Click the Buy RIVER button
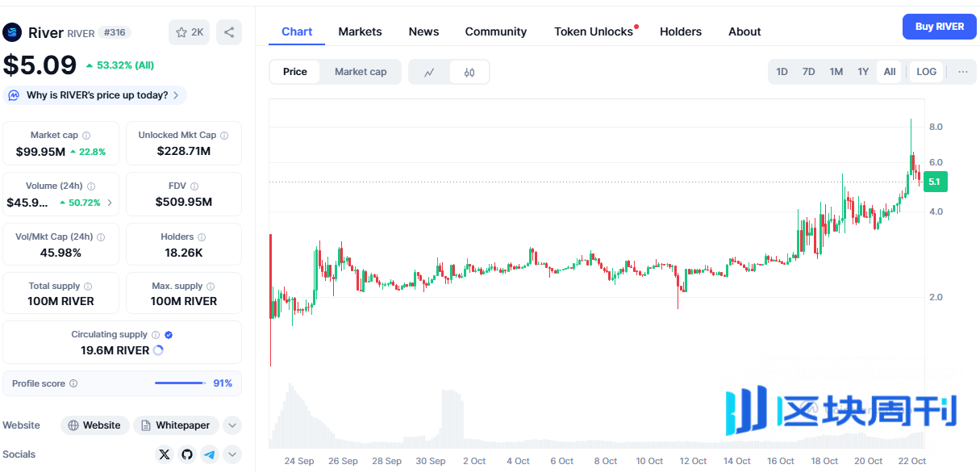The image size is (980, 473). [939, 27]
